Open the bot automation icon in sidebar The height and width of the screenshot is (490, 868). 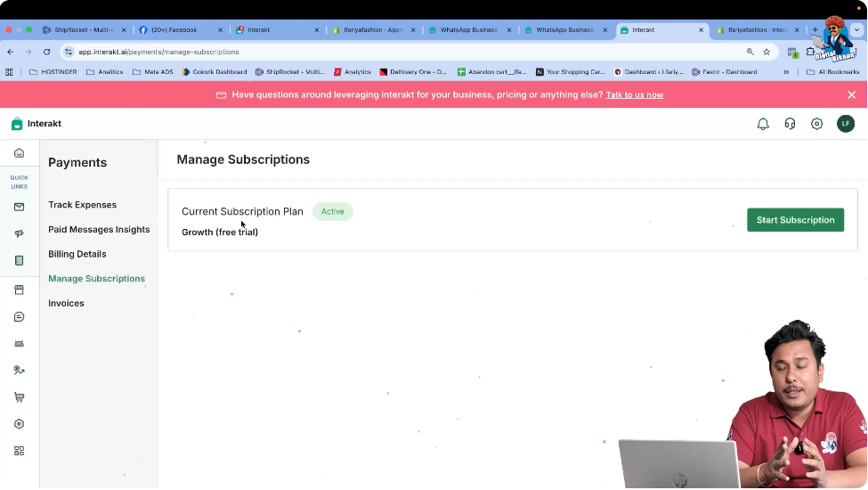click(x=20, y=344)
